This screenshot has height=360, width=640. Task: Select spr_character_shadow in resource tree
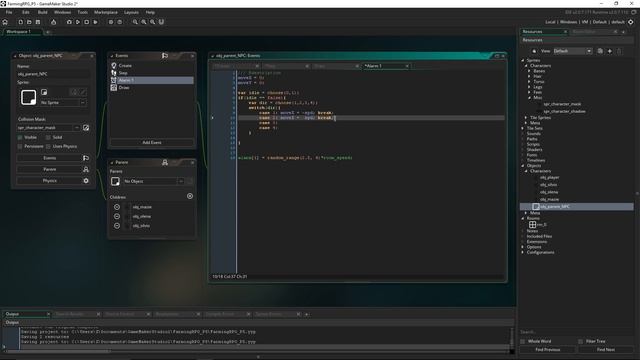point(564,111)
